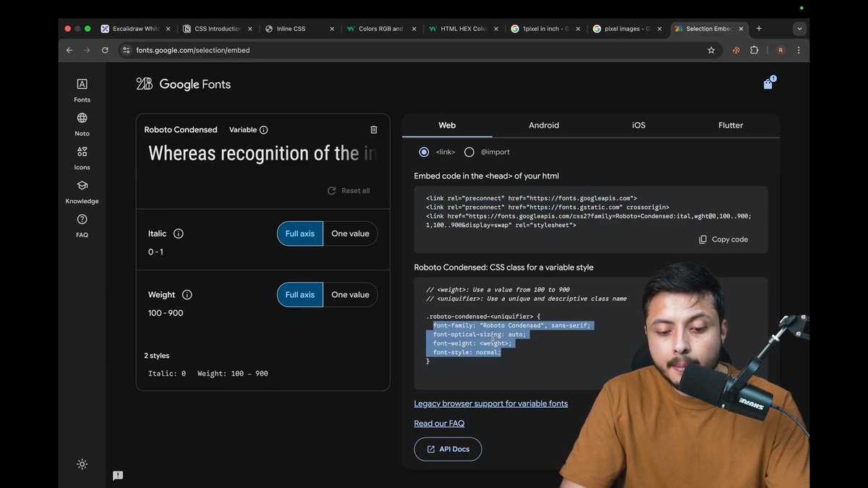Image resolution: width=868 pixels, height=488 pixels.
Task: Remove Roboto Condensed with trash icon
Action: click(374, 129)
